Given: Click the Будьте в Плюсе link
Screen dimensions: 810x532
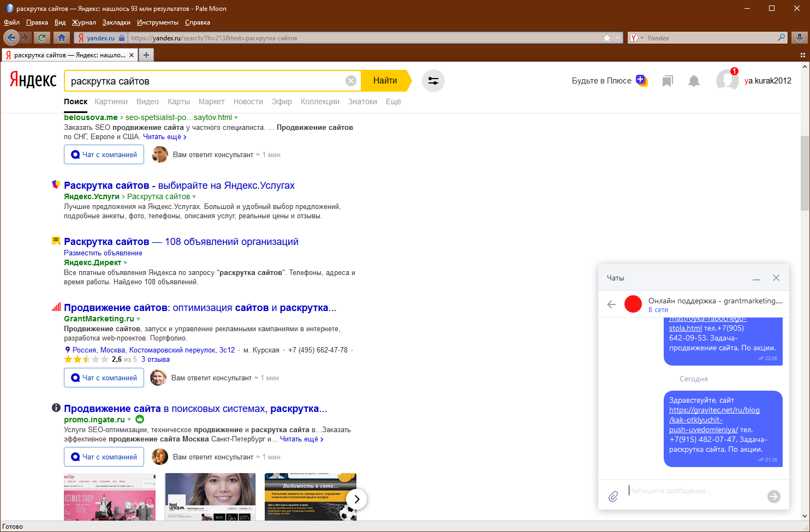Looking at the screenshot, I should click(x=601, y=81).
